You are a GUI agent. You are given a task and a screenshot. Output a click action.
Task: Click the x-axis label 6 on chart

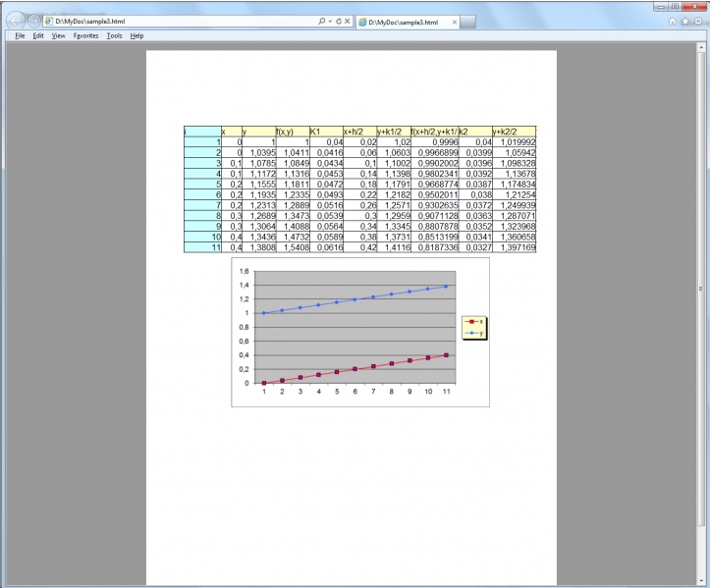tap(355, 392)
